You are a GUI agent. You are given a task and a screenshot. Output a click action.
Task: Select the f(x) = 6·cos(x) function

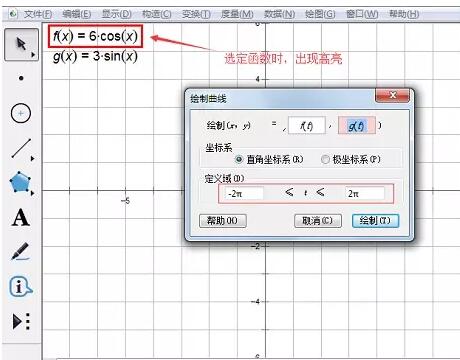point(95,36)
